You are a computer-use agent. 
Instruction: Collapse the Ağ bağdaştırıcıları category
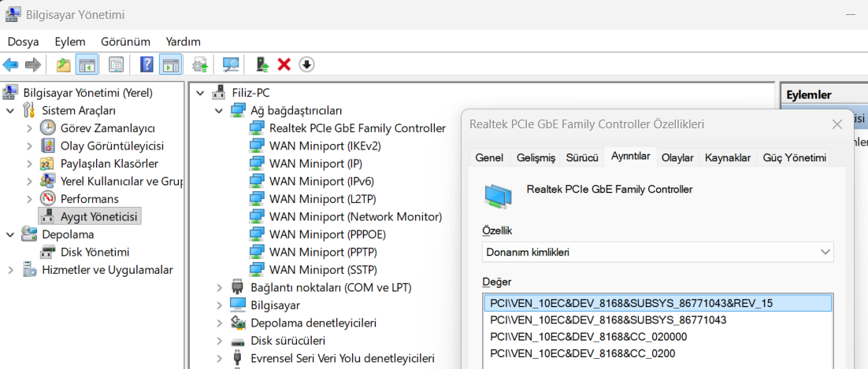point(219,110)
